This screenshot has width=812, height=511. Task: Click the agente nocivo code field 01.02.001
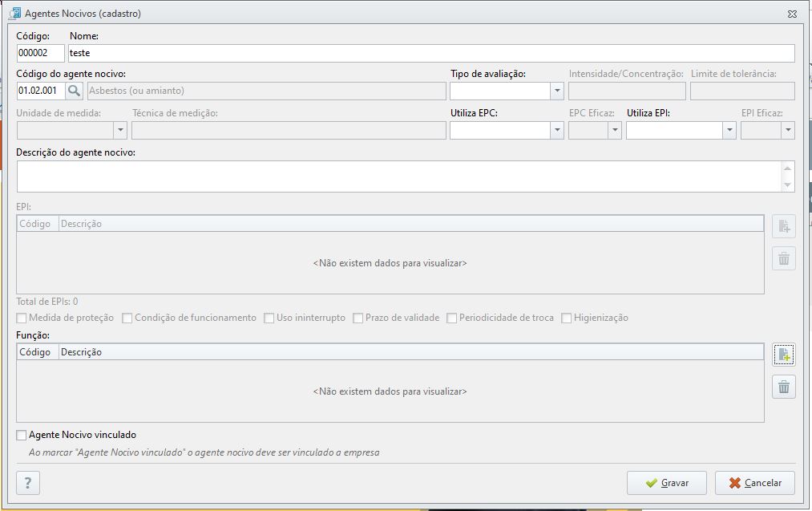coord(41,91)
